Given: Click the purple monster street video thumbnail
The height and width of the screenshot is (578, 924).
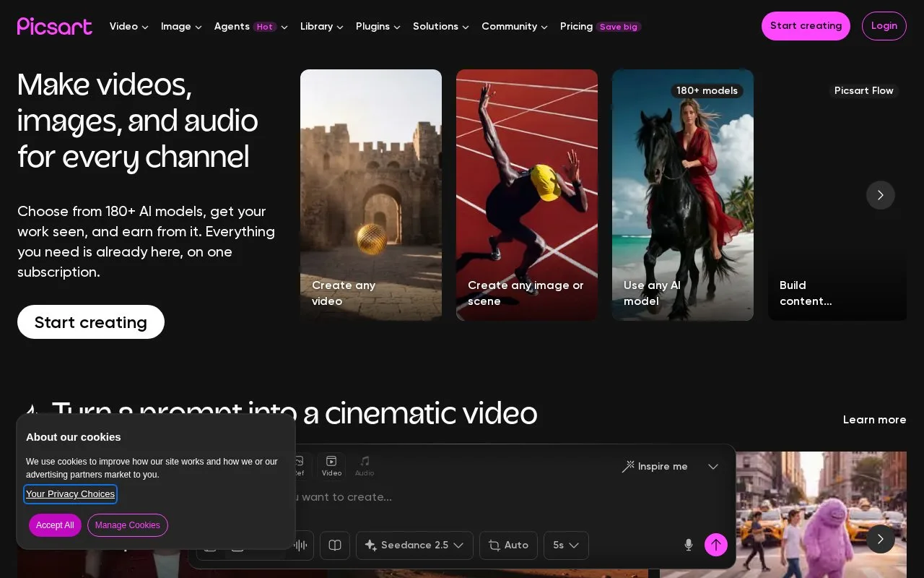Looking at the screenshot, I should pos(783,514).
